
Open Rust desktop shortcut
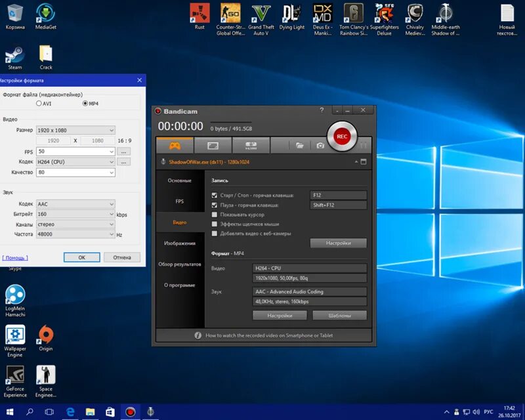[x=199, y=16]
